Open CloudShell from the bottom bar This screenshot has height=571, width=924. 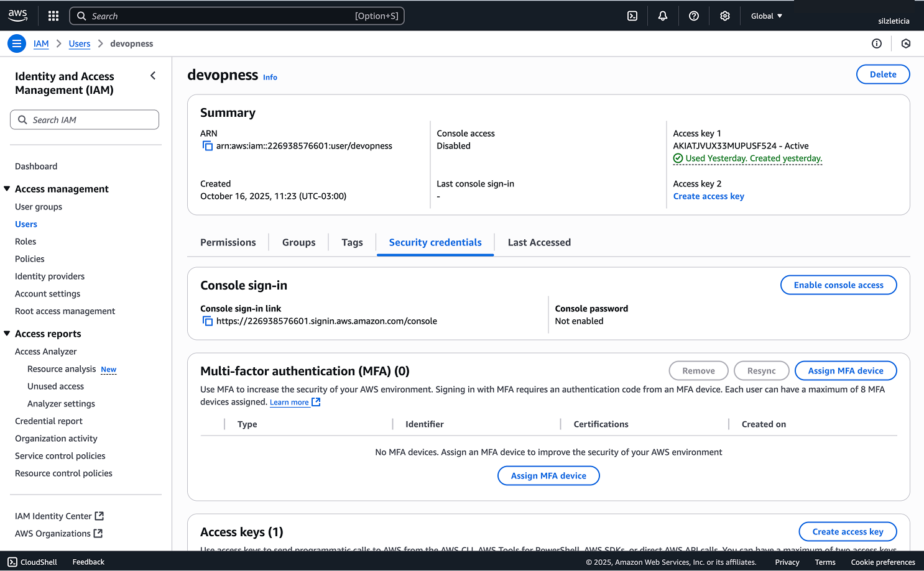(32, 562)
